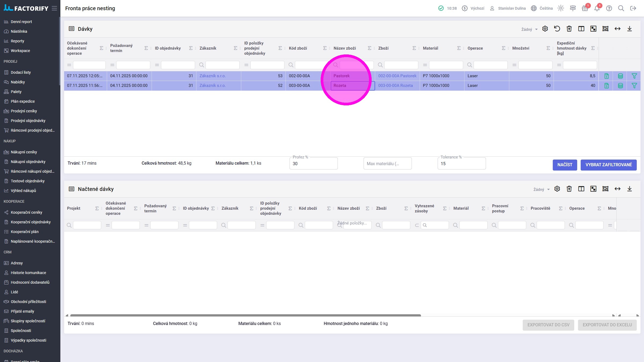Viewport: 644px width, 362px height.
Task: Open Žádný dropdown in Načtené dávky panel
Action: (x=541, y=189)
